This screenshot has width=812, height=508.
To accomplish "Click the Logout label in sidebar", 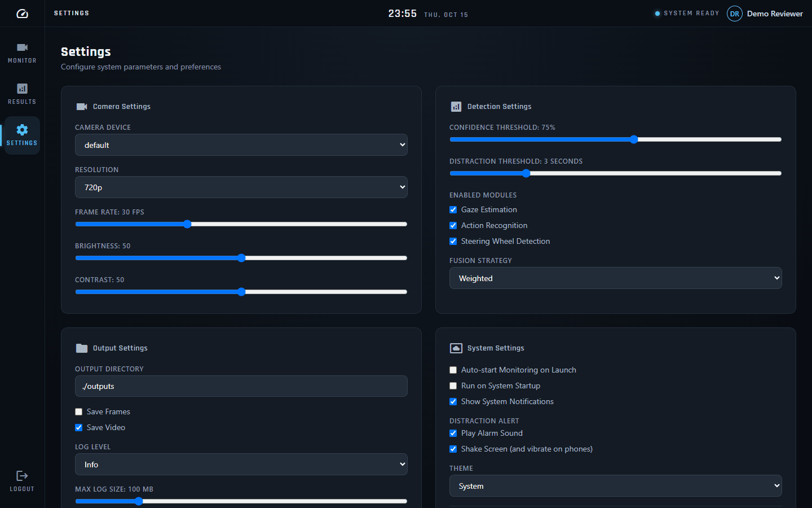I will pyautogui.click(x=22, y=489).
